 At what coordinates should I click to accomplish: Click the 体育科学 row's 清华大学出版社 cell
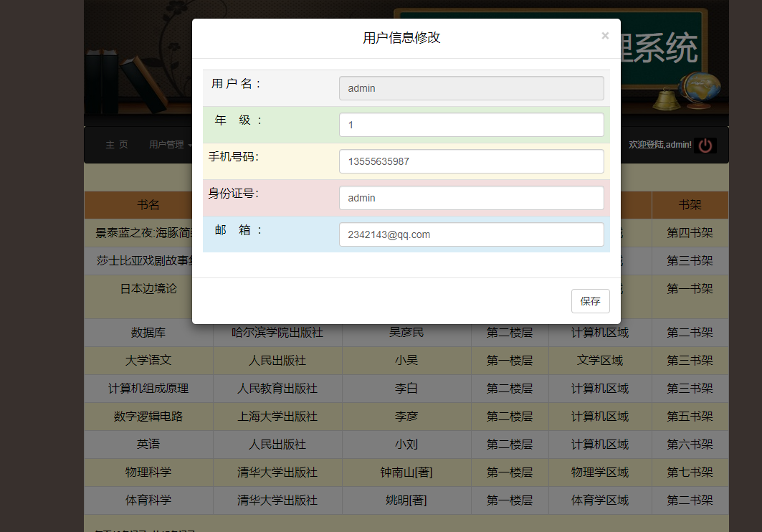pos(277,500)
